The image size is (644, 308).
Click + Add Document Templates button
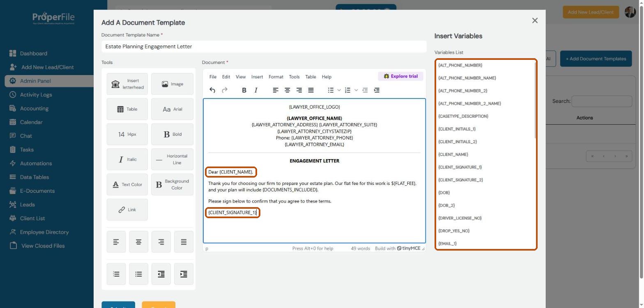pyautogui.click(x=596, y=59)
